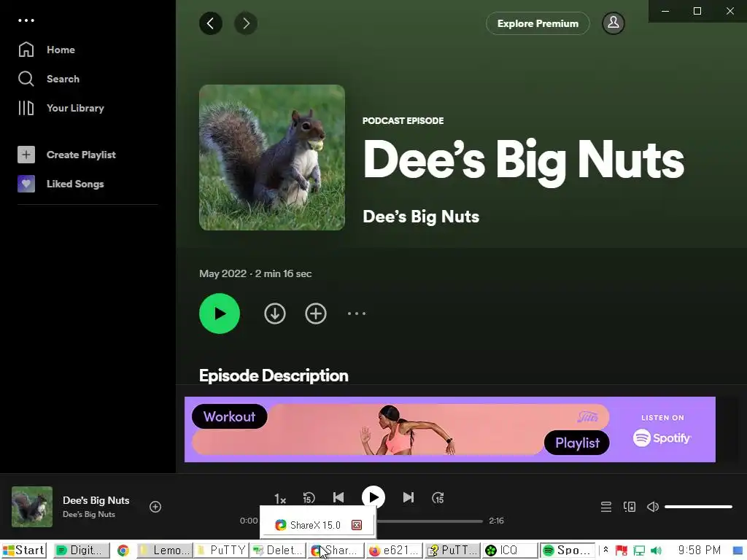Add the episode to Your Episodes
The width and height of the screenshot is (747, 560).
coord(316,314)
